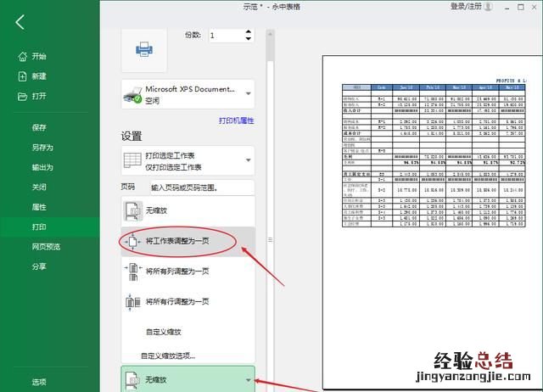Viewport: 543px width, 392px height.
Task: Click the fit-all-columns icon
Action: point(132,272)
